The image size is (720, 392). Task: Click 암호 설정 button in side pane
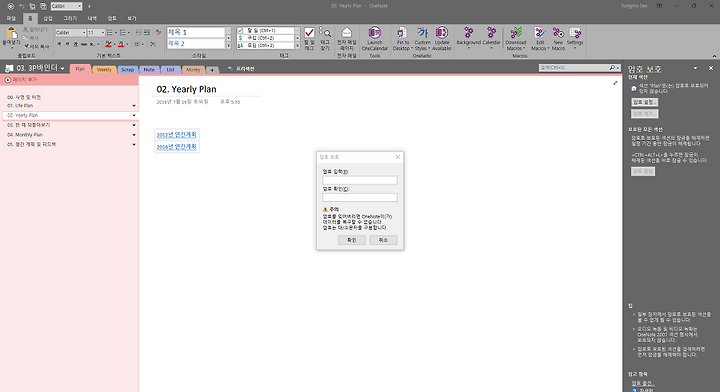[x=644, y=102]
